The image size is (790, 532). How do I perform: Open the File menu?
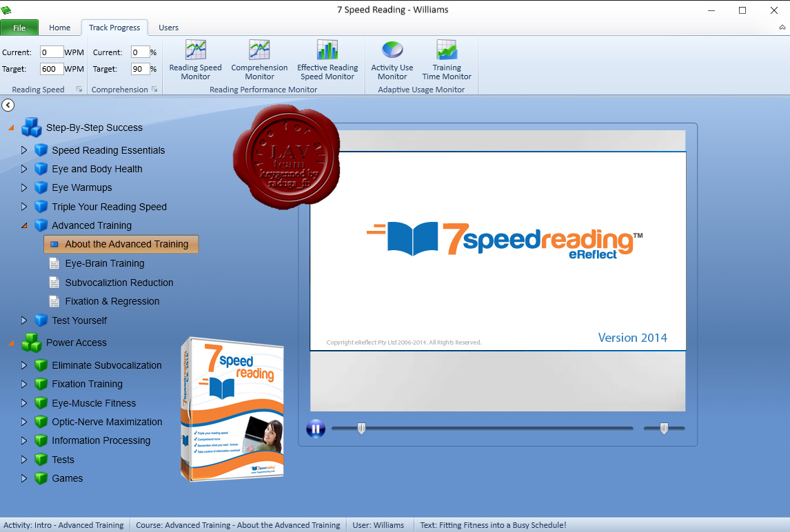(19, 28)
